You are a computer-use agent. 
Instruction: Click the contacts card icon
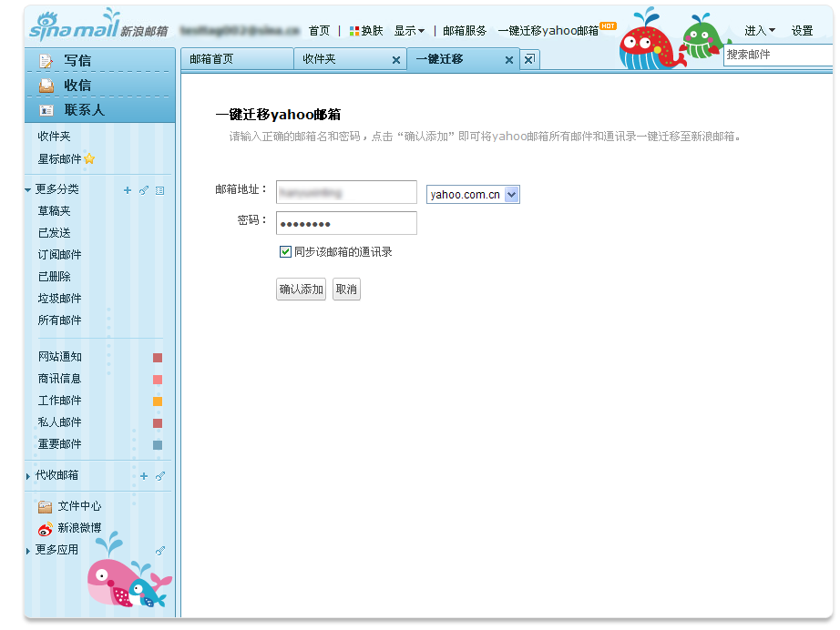[46, 110]
